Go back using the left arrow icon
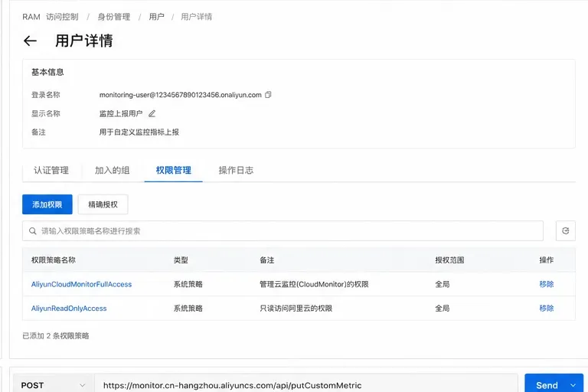 click(30, 41)
